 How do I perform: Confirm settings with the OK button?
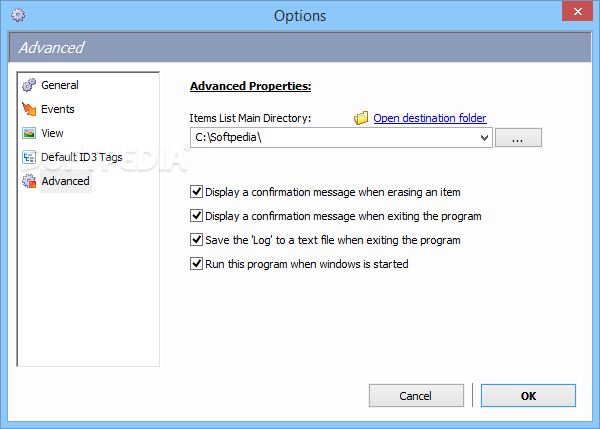tap(528, 396)
